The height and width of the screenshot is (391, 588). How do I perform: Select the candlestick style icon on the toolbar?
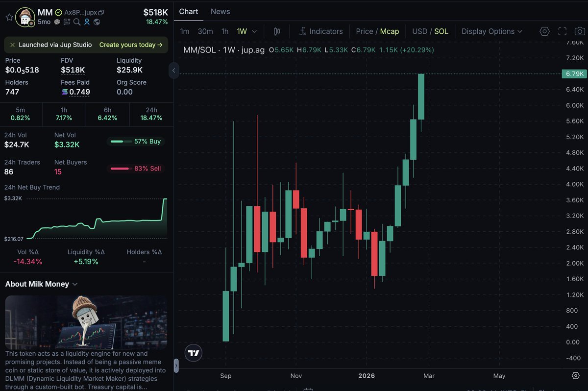277,31
